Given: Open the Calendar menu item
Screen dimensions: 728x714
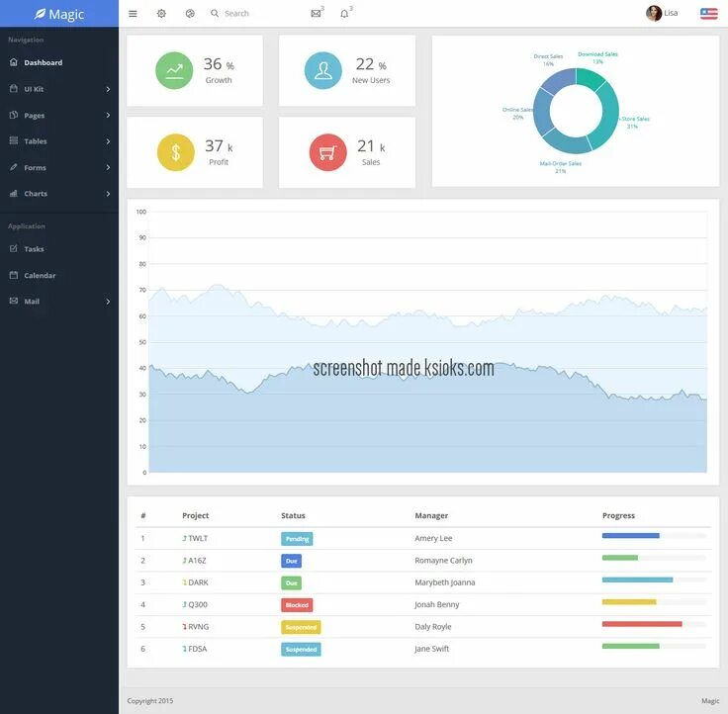Looking at the screenshot, I should tap(59, 275).
